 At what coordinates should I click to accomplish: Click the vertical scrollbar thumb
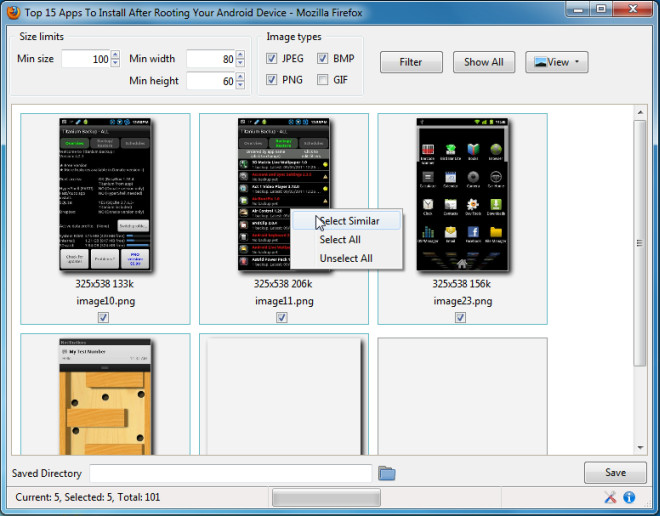tap(640, 243)
